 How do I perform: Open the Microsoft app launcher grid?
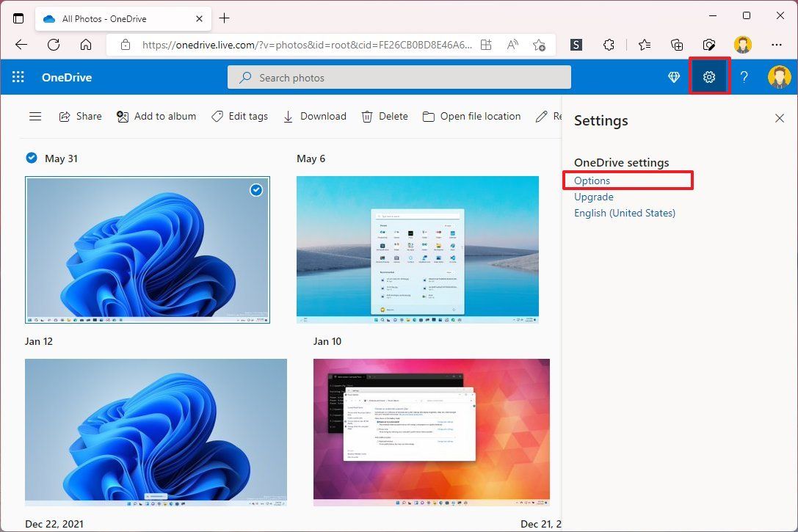(18, 76)
